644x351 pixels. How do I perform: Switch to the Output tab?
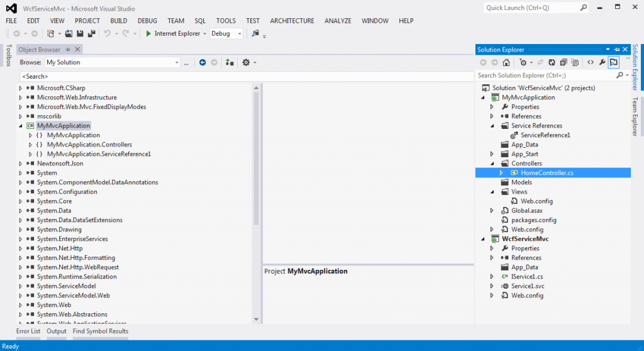click(x=56, y=331)
